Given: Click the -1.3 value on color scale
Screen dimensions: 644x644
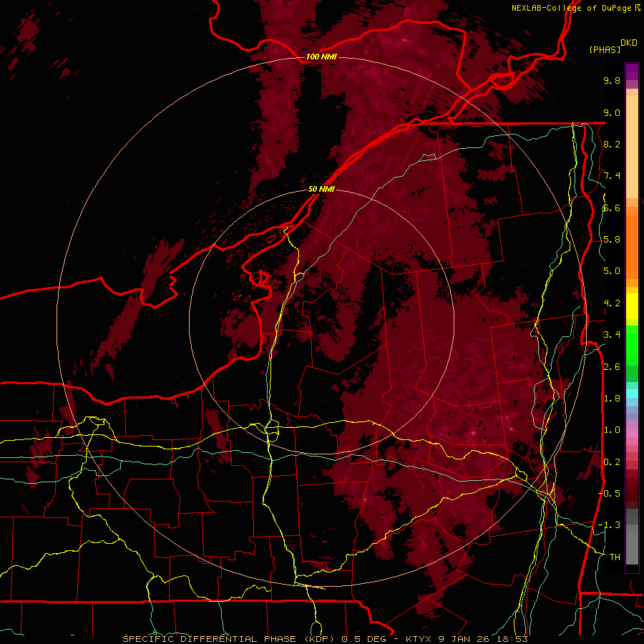Looking at the screenshot, I should point(609,525).
